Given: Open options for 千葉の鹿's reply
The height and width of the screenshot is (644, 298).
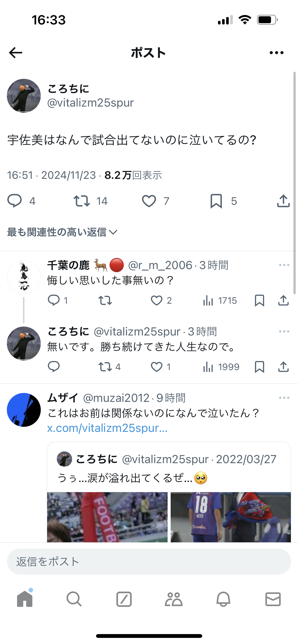Looking at the screenshot, I should [x=284, y=265].
